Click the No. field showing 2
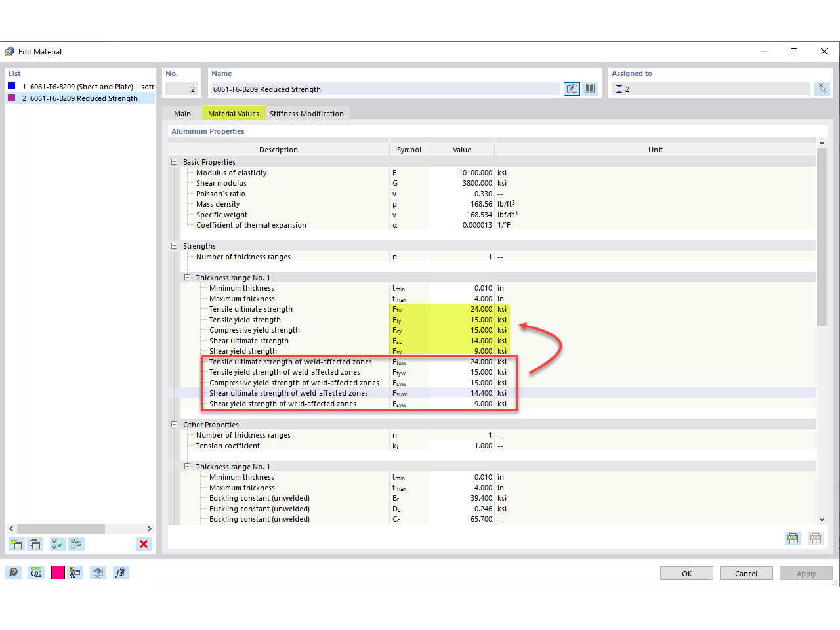The height and width of the screenshot is (630, 840). pos(182,89)
